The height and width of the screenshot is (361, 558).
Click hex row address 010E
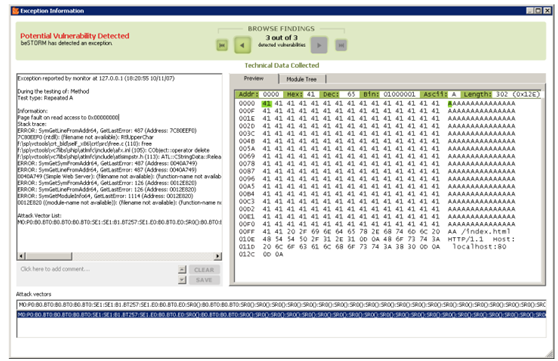247,239
